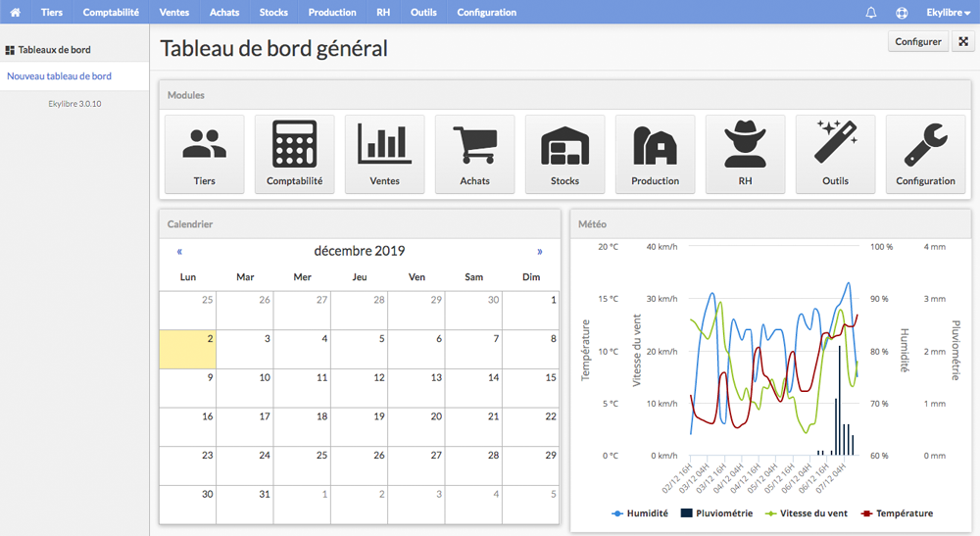Click the tallest rainfall bar in chart
The image size is (980, 536).
pyautogui.click(x=840, y=401)
